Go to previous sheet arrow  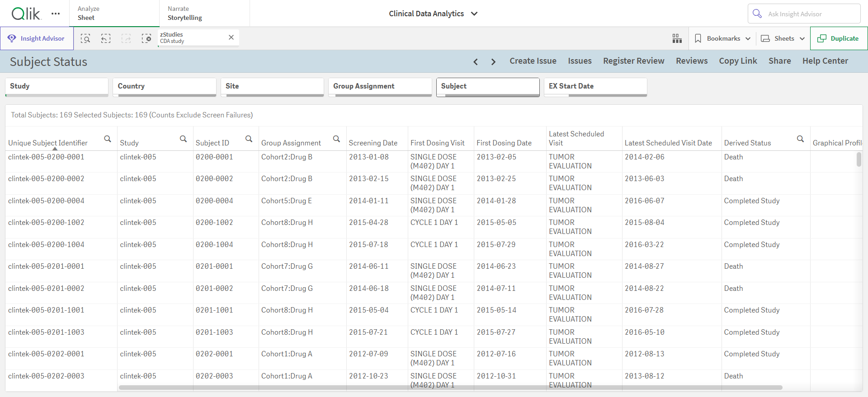[x=476, y=61]
